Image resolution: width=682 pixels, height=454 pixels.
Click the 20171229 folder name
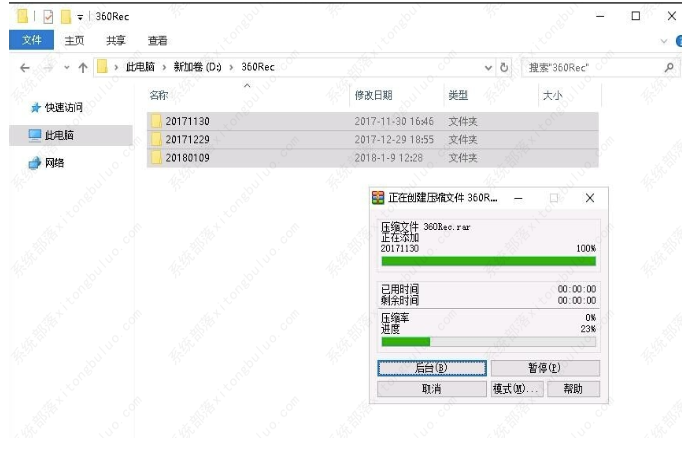(x=187, y=140)
